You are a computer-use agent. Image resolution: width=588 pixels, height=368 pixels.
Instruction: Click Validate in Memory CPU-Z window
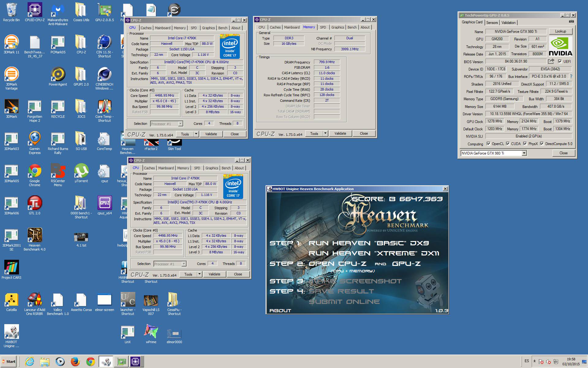click(340, 133)
